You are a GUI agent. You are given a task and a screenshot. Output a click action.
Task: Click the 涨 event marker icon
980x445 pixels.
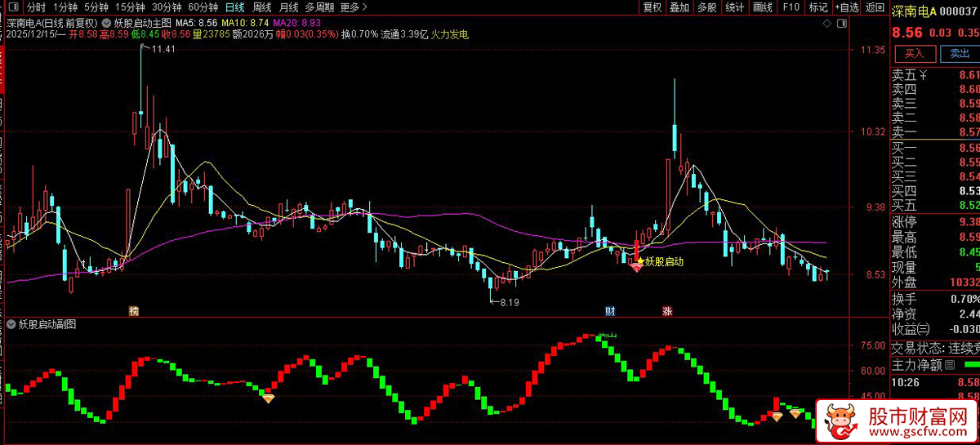(667, 311)
